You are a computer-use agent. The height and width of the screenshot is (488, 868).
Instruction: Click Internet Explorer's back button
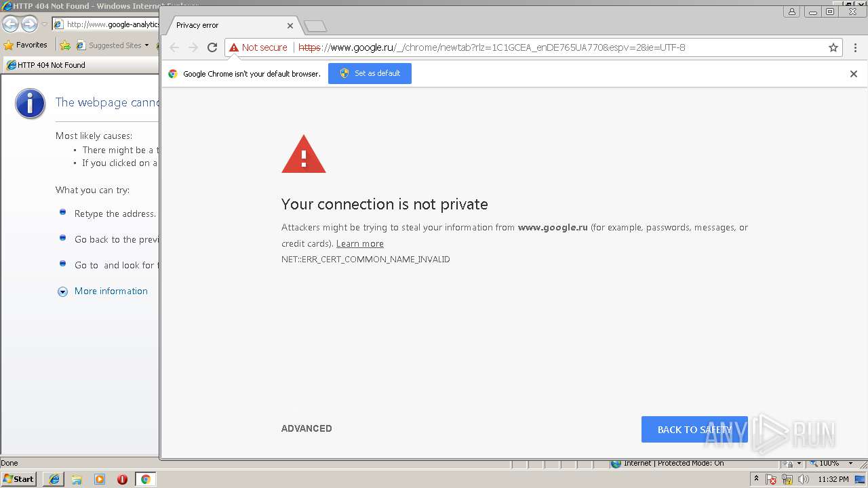pos(10,24)
